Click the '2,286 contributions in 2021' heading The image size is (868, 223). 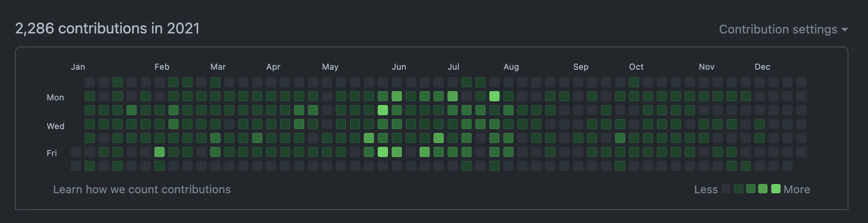pyautogui.click(x=107, y=28)
